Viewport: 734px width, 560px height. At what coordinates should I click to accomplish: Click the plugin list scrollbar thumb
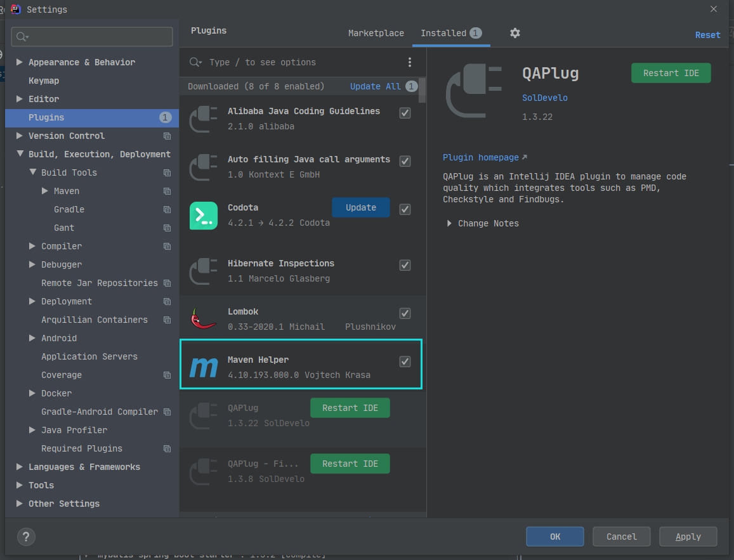423,90
